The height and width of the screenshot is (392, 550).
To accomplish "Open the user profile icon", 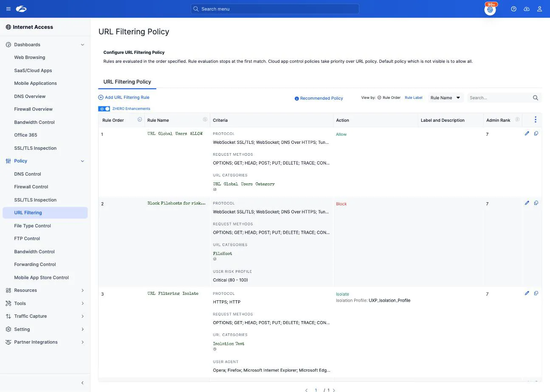I will 539,9.
